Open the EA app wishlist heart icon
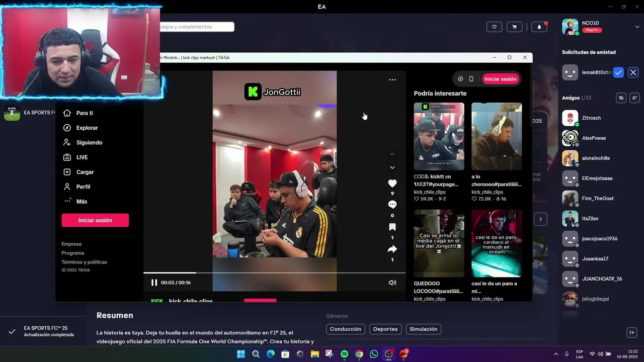Screen dimensions: 644x362 tap(494, 27)
